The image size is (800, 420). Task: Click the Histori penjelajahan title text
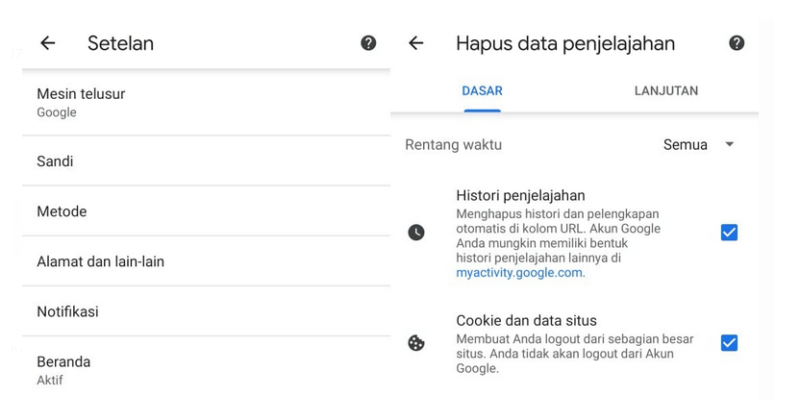click(520, 195)
